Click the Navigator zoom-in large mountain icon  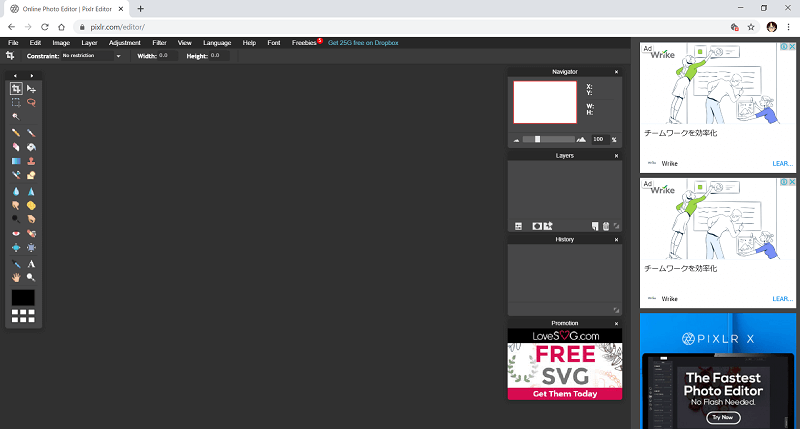[581, 139]
